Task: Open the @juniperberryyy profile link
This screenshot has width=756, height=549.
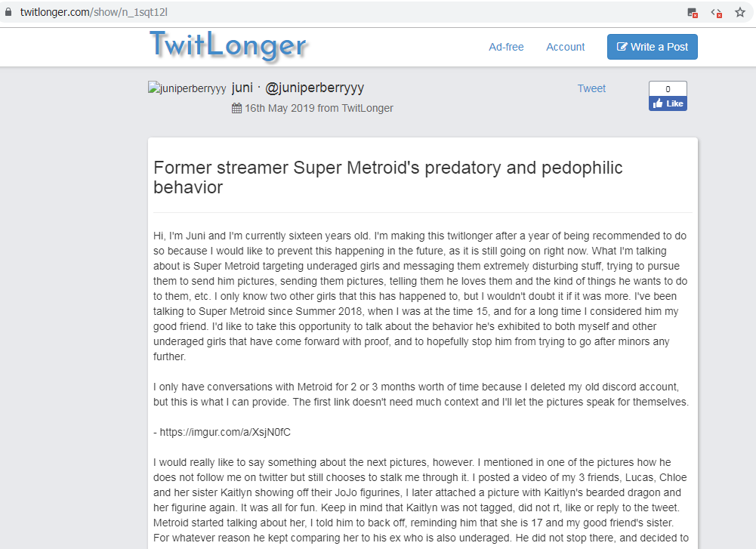Action: [315, 88]
